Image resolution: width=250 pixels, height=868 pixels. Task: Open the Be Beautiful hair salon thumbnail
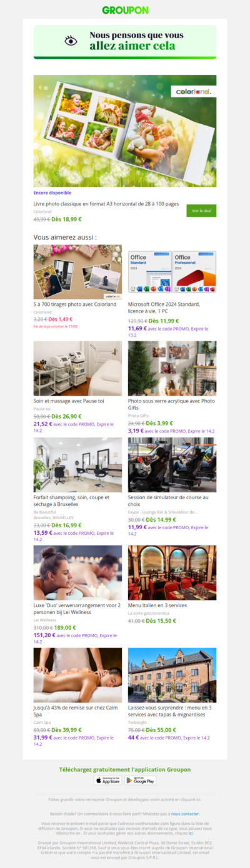click(x=77, y=465)
